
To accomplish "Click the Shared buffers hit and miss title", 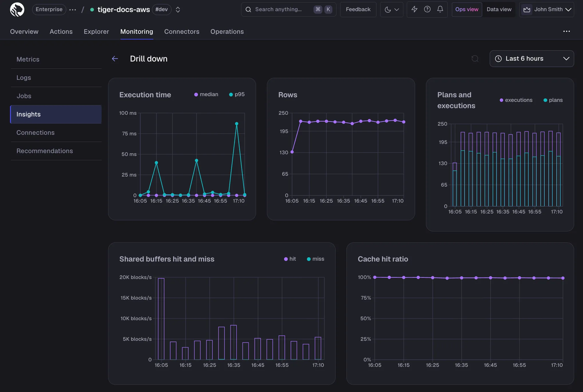I will [167, 259].
